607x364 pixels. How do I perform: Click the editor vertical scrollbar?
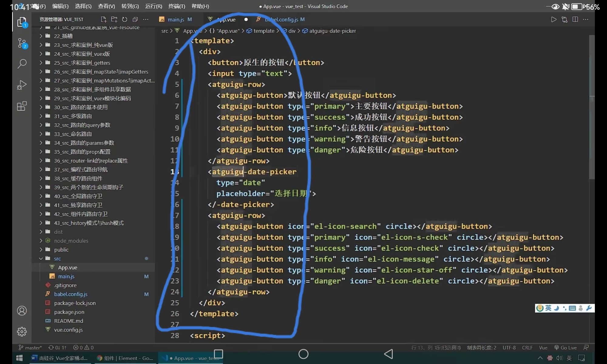(x=592, y=106)
